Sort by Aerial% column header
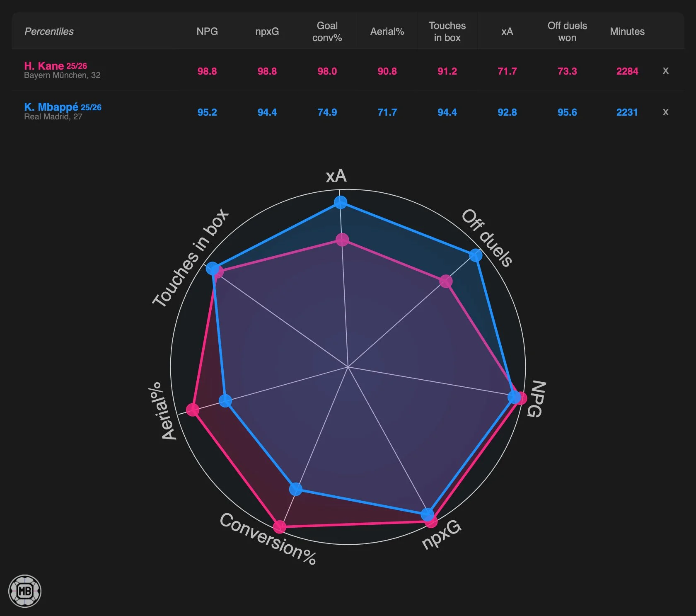Image resolution: width=696 pixels, height=616 pixels. 387,32
